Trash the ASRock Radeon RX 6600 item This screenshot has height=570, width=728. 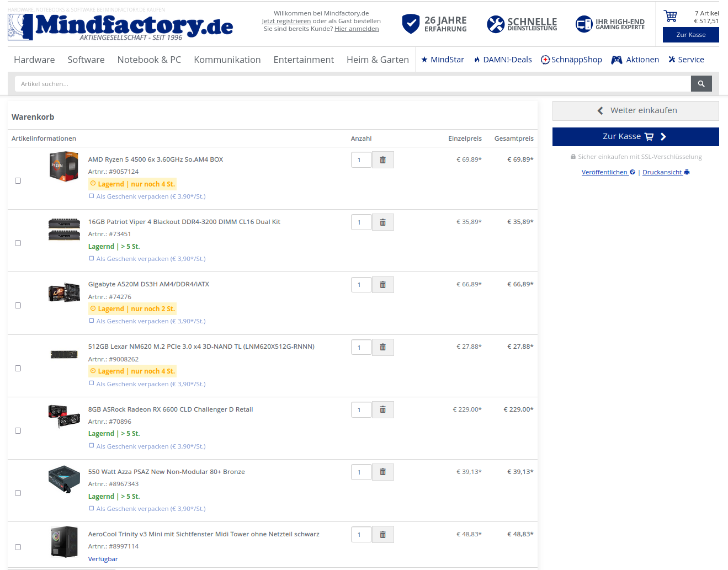point(382,410)
